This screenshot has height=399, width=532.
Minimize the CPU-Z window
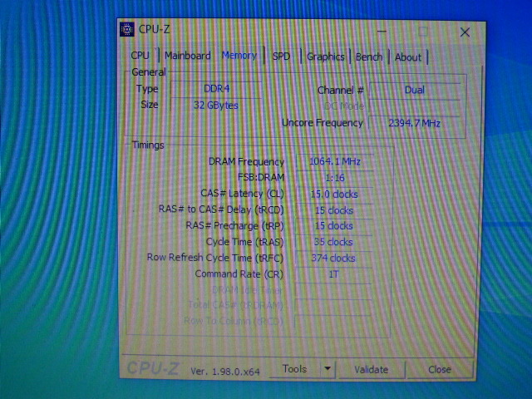(x=382, y=32)
